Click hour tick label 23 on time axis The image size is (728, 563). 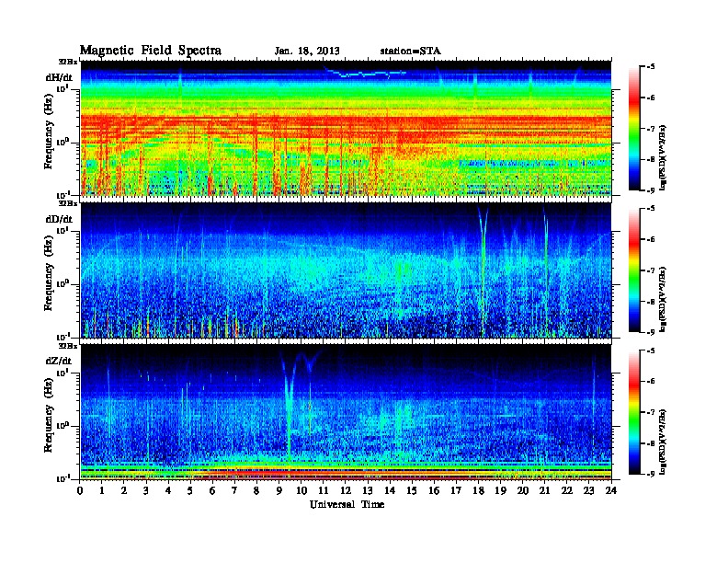click(x=589, y=490)
